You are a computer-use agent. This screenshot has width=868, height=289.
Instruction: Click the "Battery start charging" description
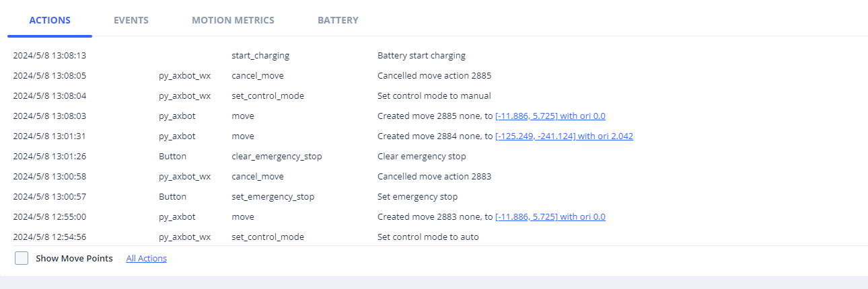pos(421,55)
